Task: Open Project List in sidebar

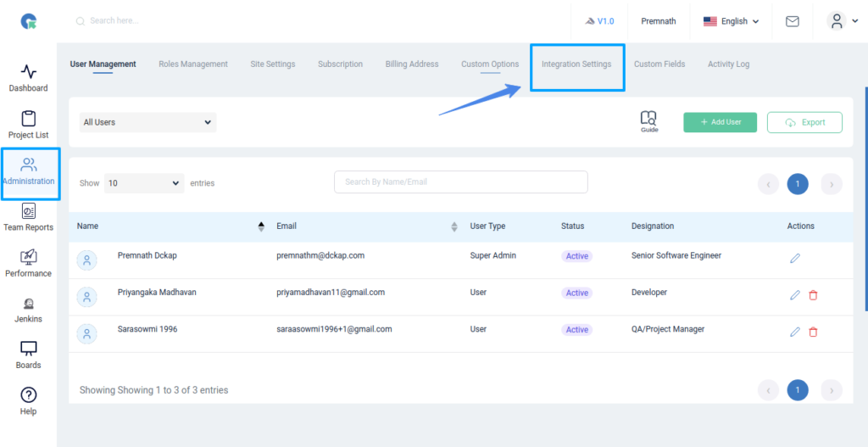Action: 28,119
